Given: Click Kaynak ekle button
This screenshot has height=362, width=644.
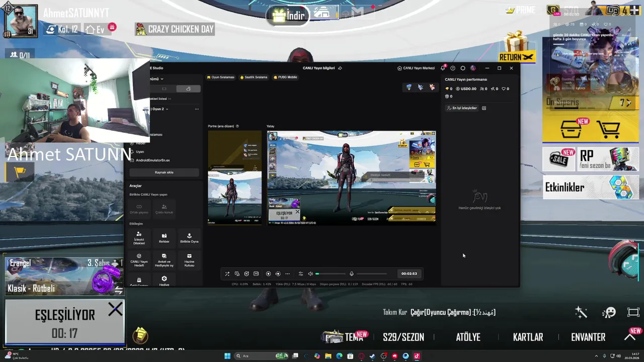Looking at the screenshot, I should (164, 172).
